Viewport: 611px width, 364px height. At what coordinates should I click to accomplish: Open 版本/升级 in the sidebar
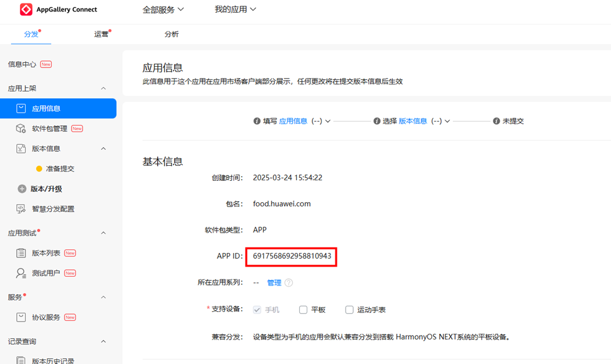tap(47, 189)
